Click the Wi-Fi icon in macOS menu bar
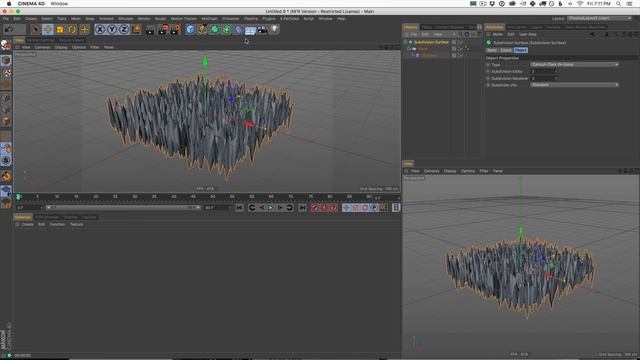This screenshot has width=640, height=360. tap(580, 4)
